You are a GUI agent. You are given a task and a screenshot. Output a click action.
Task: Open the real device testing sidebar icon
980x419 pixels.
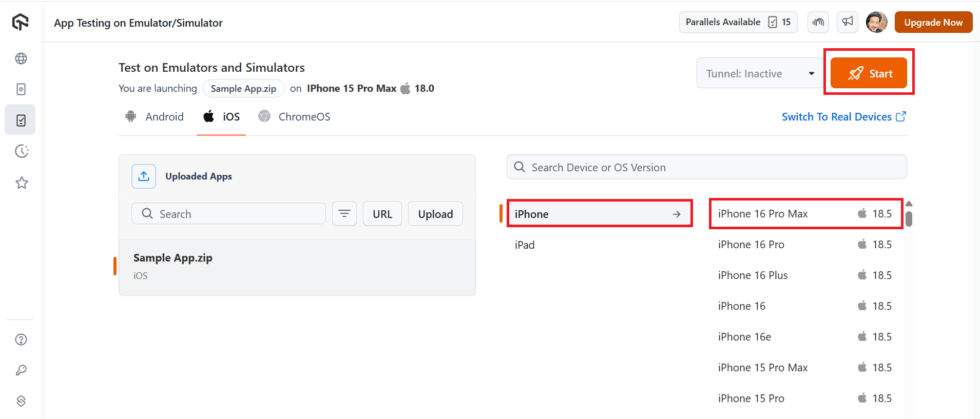pos(21,89)
